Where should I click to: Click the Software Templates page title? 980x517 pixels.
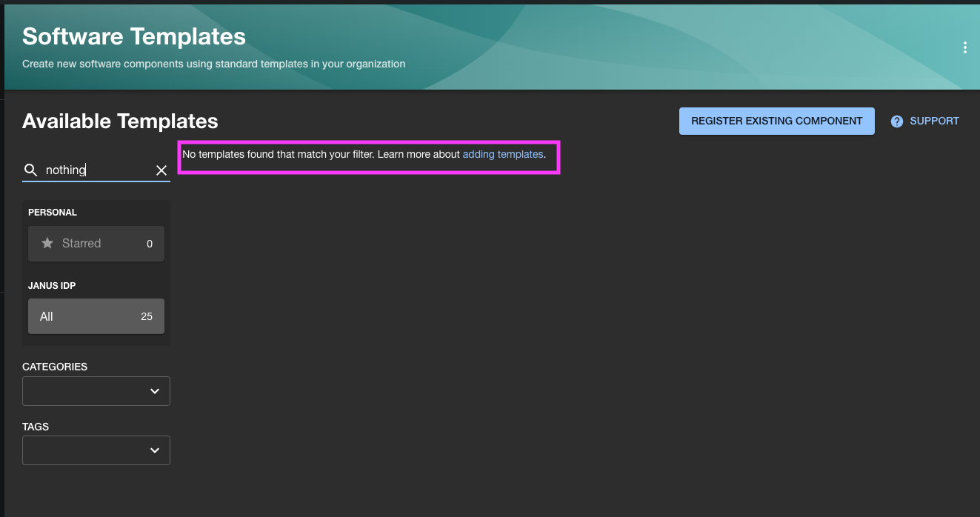coord(134,36)
